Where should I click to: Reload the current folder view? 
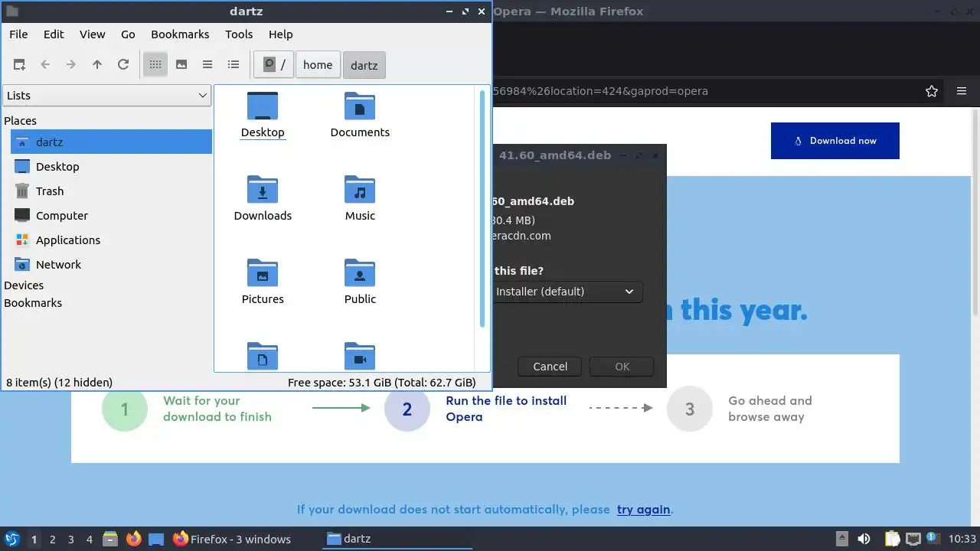click(123, 65)
